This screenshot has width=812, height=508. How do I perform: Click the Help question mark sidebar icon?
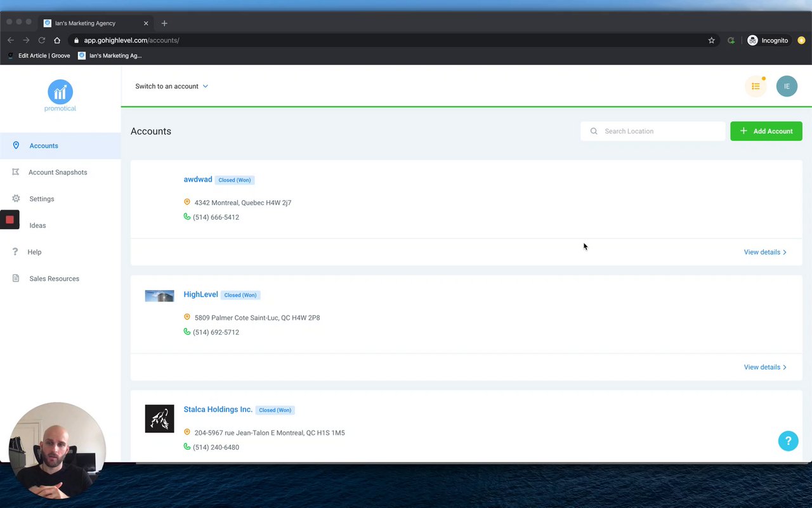click(x=15, y=252)
